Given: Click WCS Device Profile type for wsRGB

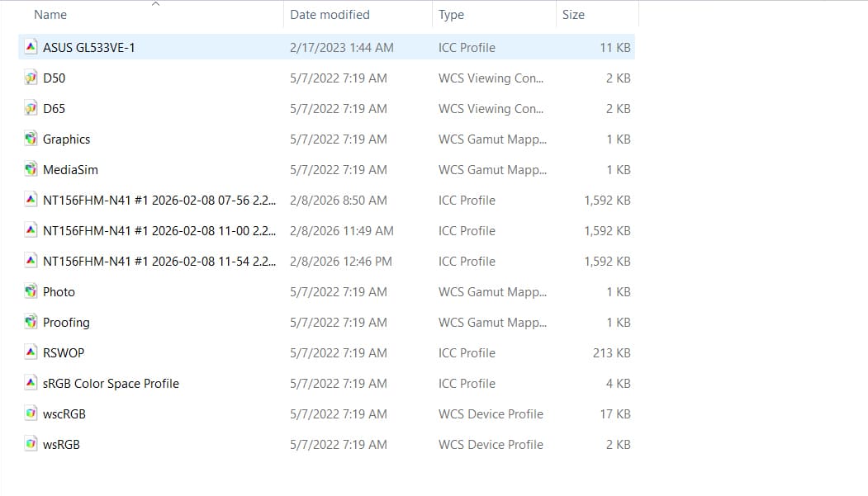Looking at the screenshot, I should (x=491, y=445).
